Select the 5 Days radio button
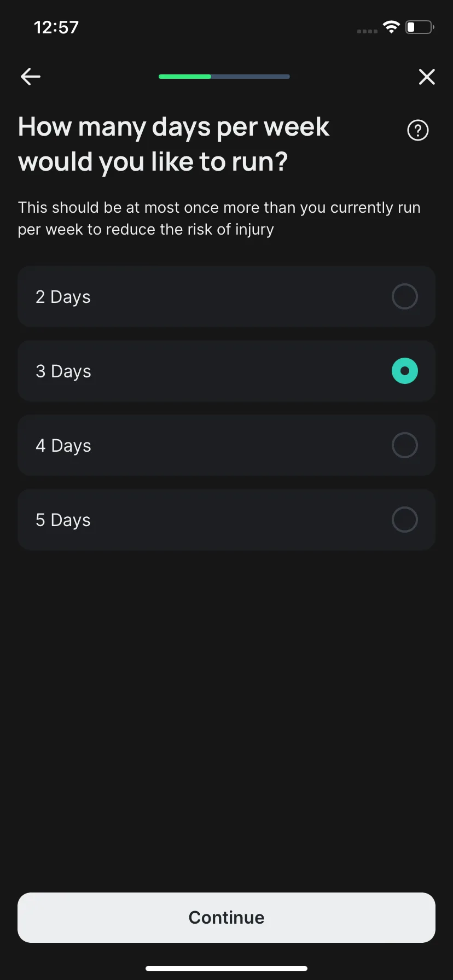The height and width of the screenshot is (980, 453). (x=405, y=520)
